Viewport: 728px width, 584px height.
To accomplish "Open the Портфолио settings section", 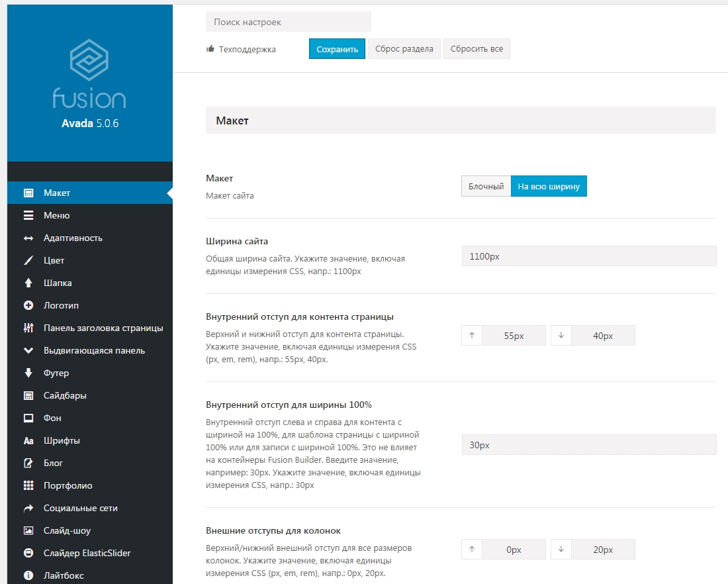I will [90, 485].
